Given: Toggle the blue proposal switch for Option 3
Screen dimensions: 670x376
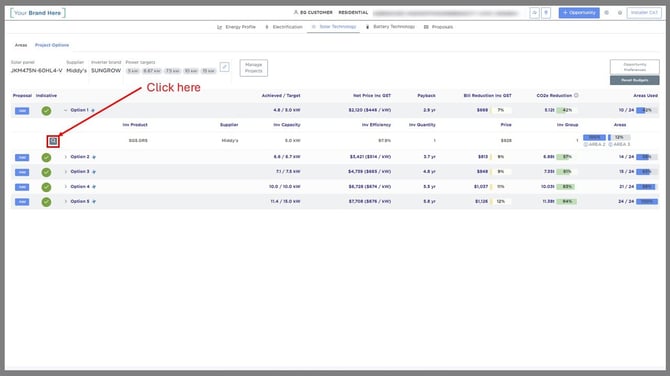Looking at the screenshot, I should tap(22, 172).
